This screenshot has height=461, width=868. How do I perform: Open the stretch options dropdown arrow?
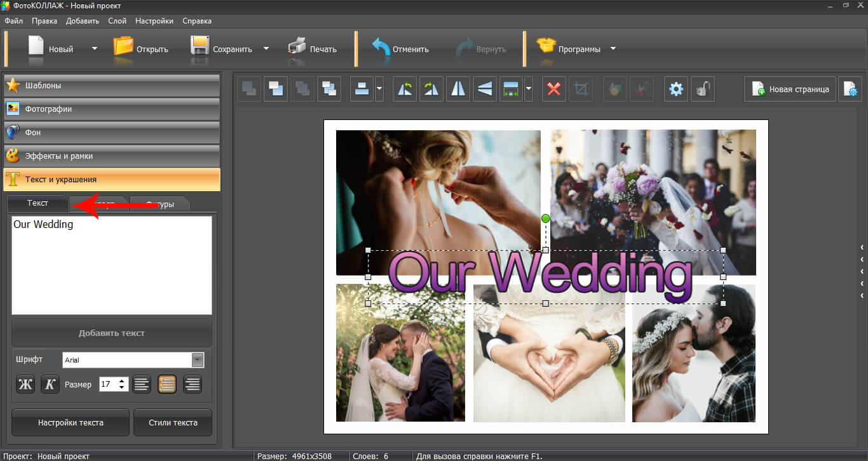pos(529,89)
